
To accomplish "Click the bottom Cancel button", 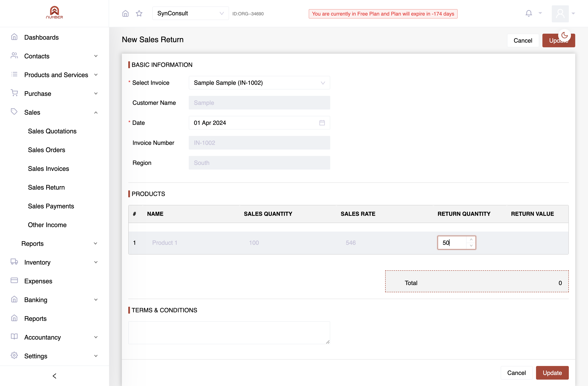I will (x=516, y=373).
